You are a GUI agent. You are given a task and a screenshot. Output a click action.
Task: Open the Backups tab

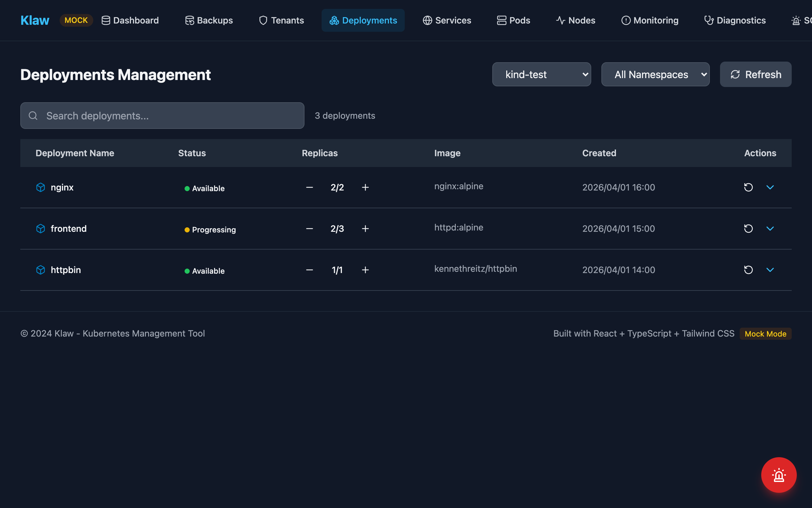click(x=209, y=21)
